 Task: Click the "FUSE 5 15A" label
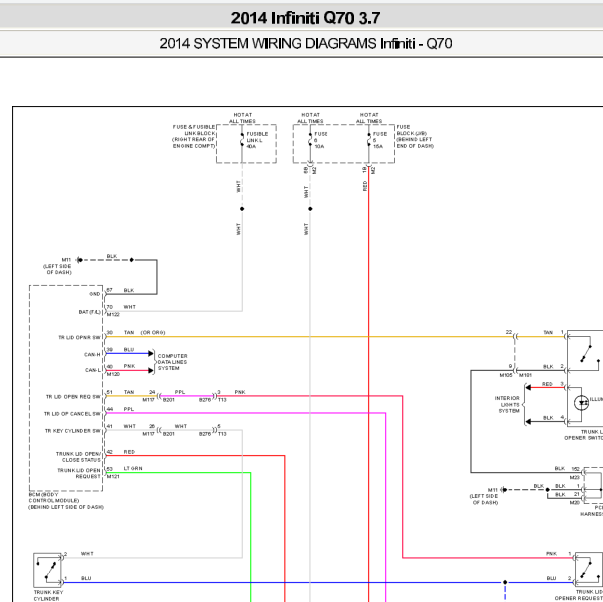pyautogui.click(x=380, y=140)
